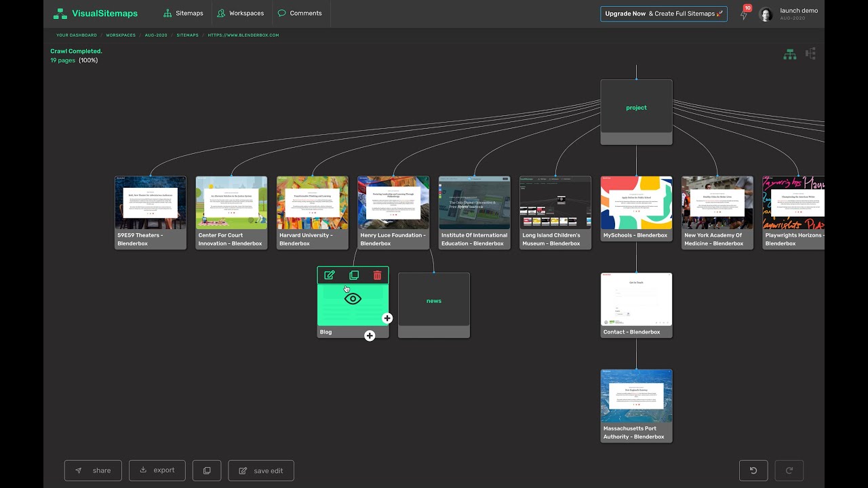
Task: Open the Henry Luce Foundation thumbnail
Action: pos(393,203)
